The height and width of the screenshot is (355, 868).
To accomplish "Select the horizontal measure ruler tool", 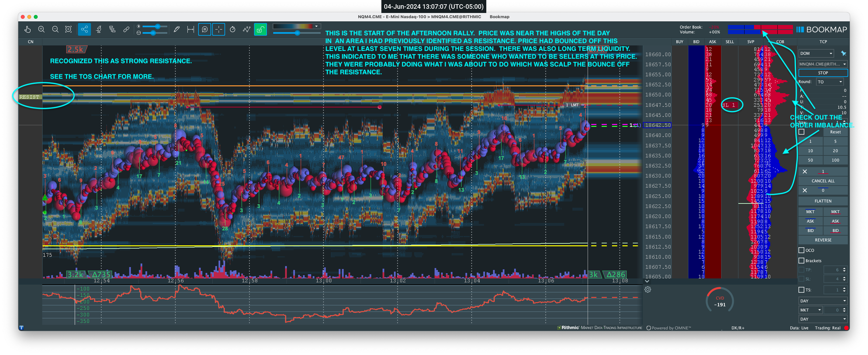I will pos(191,30).
